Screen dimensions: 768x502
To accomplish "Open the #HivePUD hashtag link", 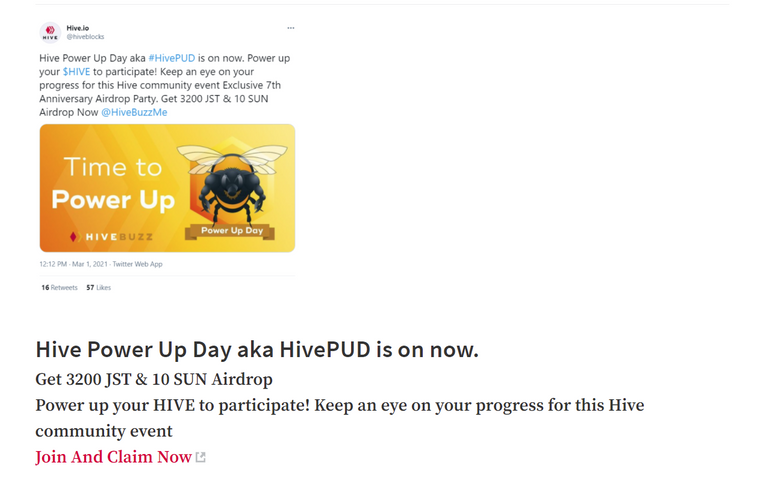I will [171, 58].
